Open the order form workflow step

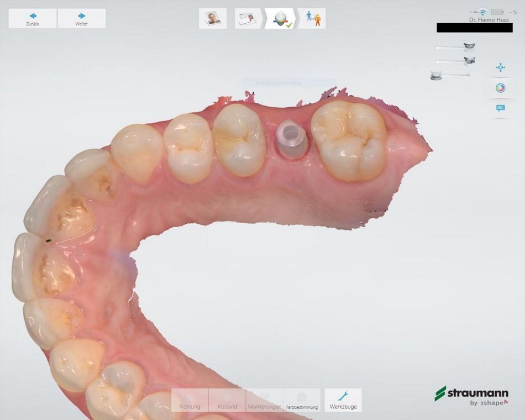pyautogui.click(x=248, y=18)
